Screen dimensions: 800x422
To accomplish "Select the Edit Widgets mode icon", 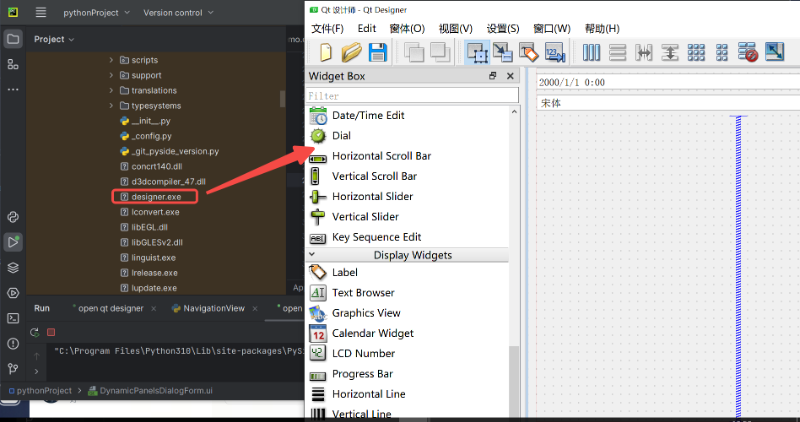I will point(477,52).
